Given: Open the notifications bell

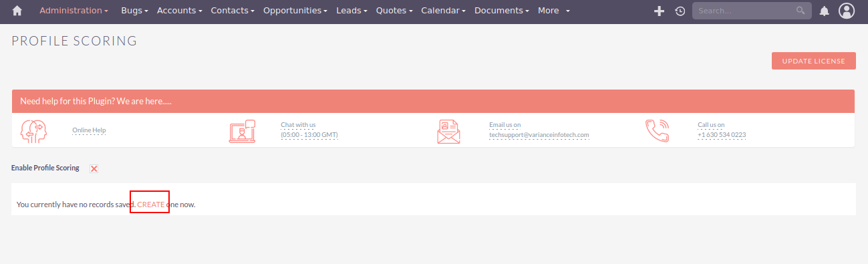Looking at the screenshot, I should point(825,11).
